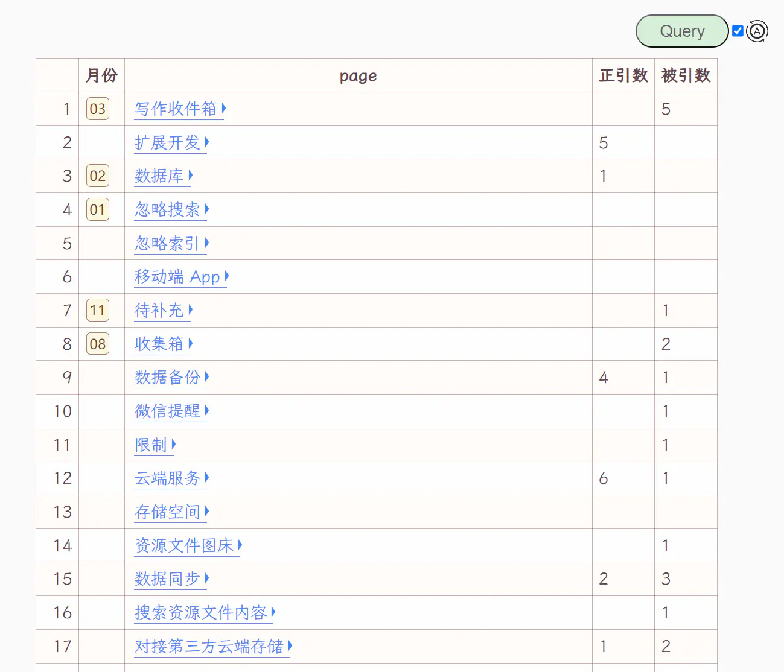The image size is (784, 672).
Task: Open the 微信提醒 page link
Action: 167,411
